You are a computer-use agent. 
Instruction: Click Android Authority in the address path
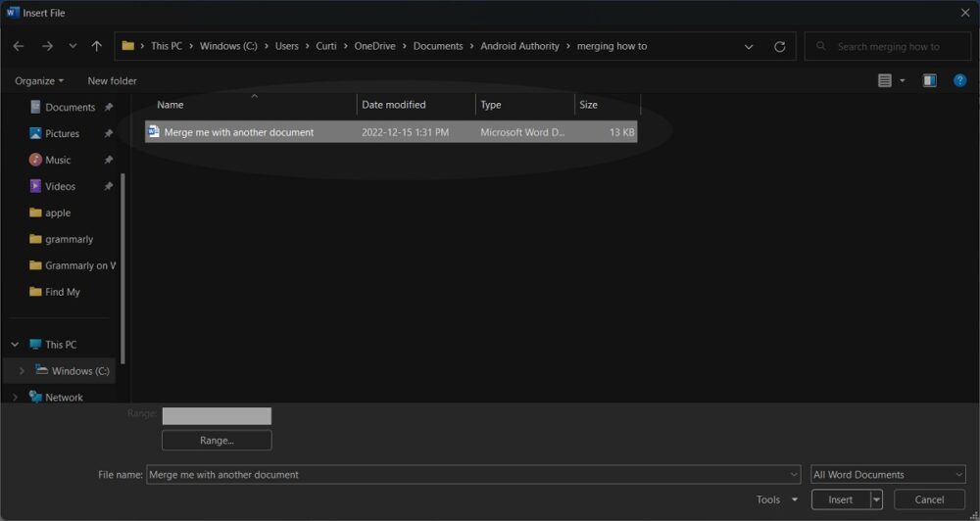[x=520, y=46]
